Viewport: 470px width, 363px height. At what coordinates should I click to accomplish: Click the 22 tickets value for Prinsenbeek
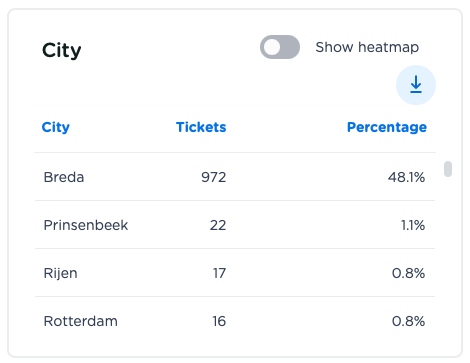(218, 225)
